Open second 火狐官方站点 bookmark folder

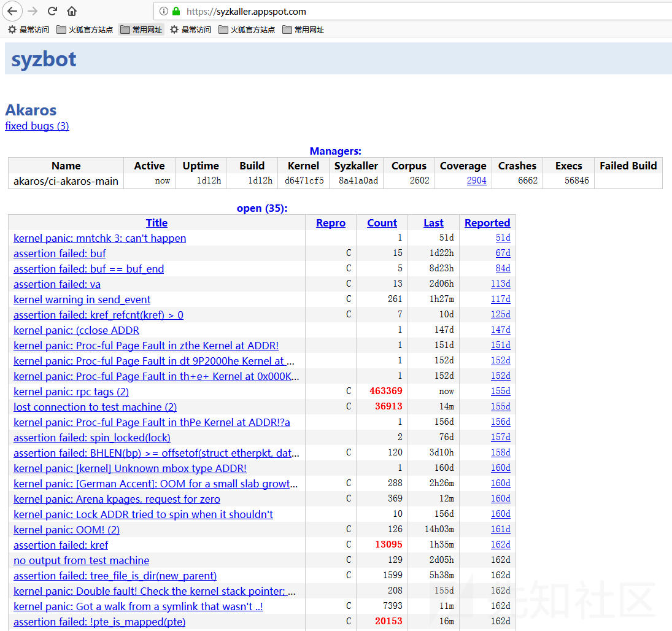247,29
